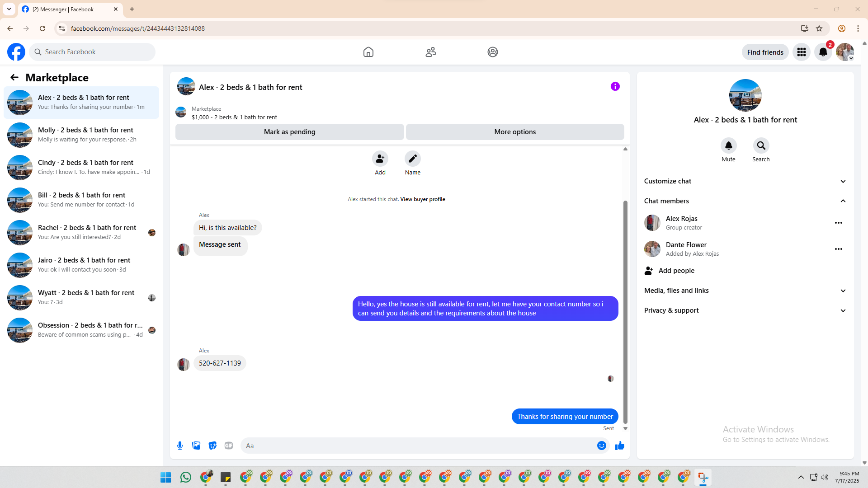The height and width of the screenshot is (488, 868).
Task: Open the Jairo rental conversation
Action: pos(81,265)
